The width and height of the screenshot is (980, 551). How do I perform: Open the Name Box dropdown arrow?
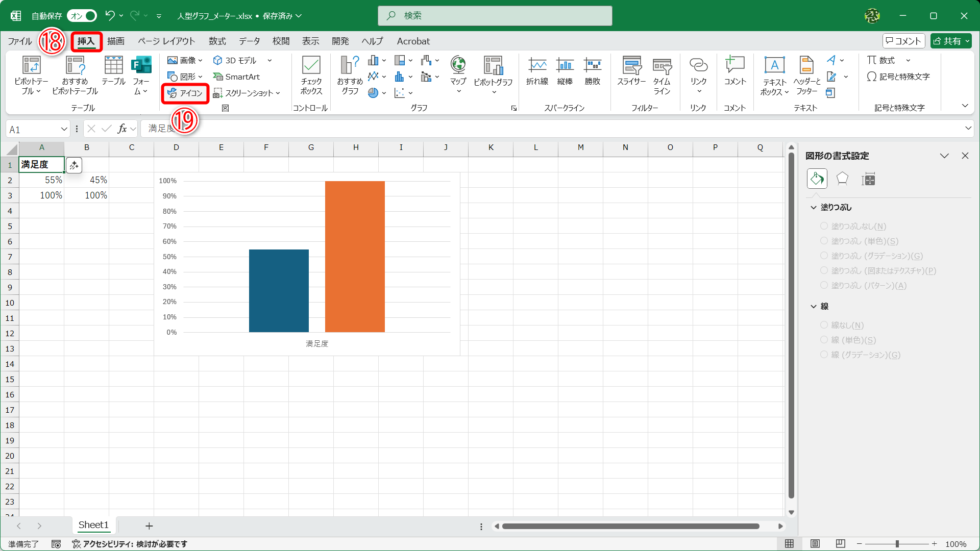coord(64,129)
